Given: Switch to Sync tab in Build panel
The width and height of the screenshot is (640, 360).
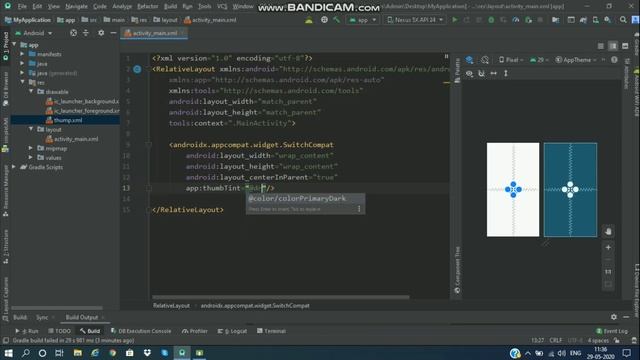Looking at the screenshot, I should point(42,317).
